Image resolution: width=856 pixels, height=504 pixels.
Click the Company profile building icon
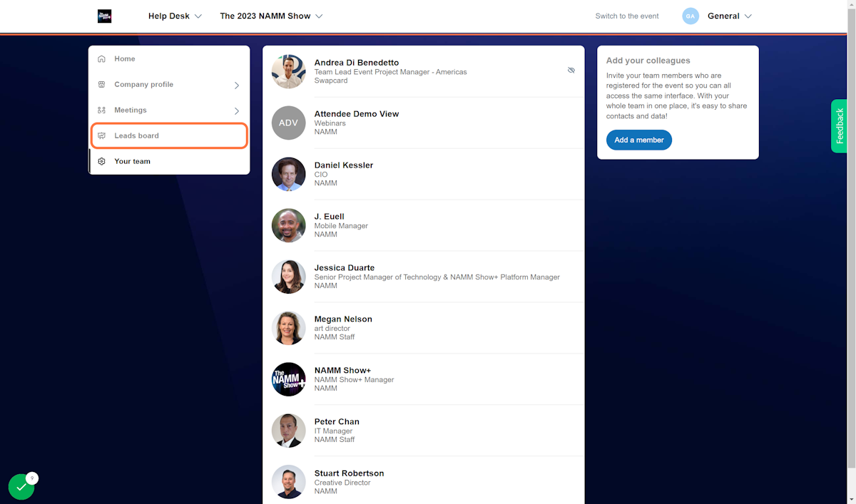(x=100, y=84)
